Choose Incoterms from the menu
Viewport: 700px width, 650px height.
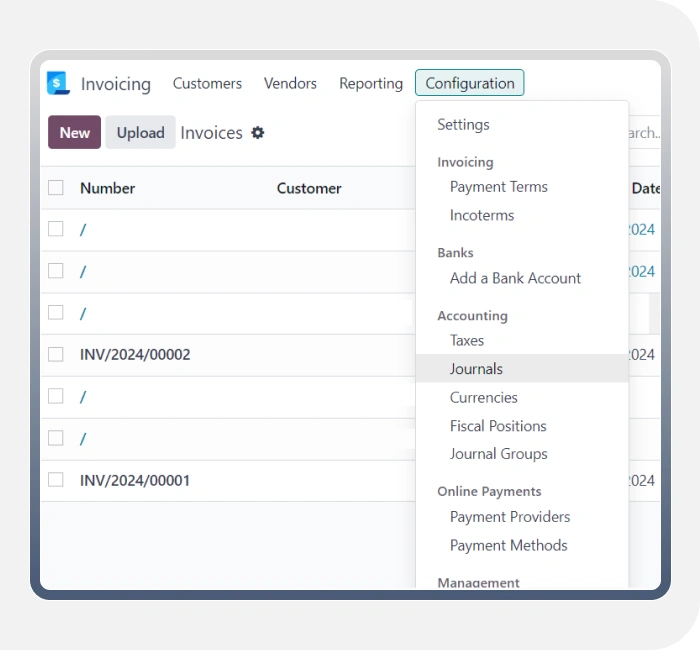(482, 215)
